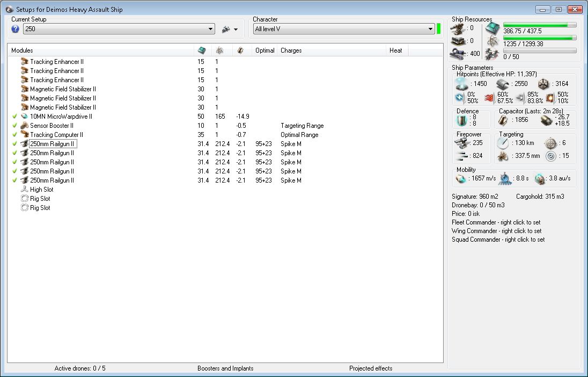The width and height of the screenshot is (588, 377).
Task: Open the Character dropdown All level V
Action: (344, 29)
